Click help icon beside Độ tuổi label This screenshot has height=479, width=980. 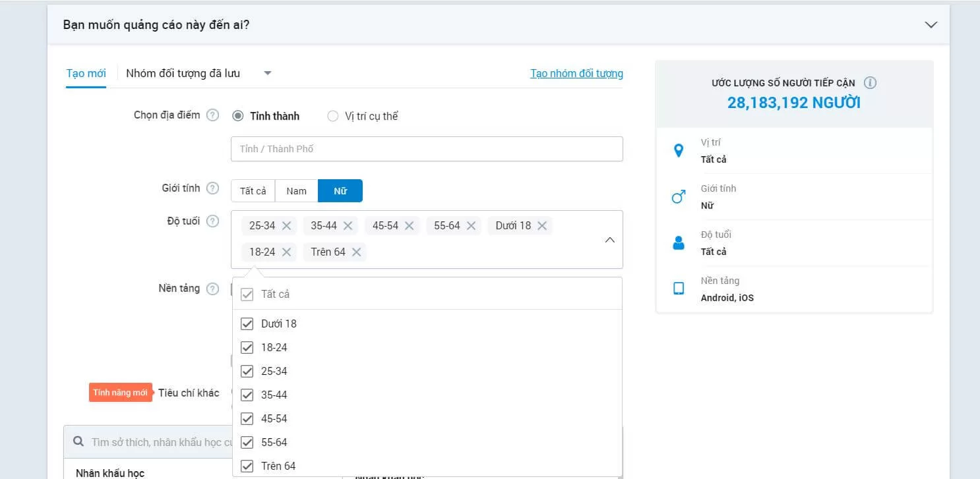coord(212,221)
